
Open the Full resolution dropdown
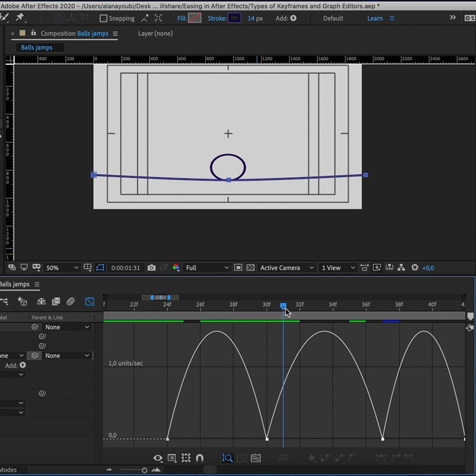pyautogui.click(x=207, y=268)
